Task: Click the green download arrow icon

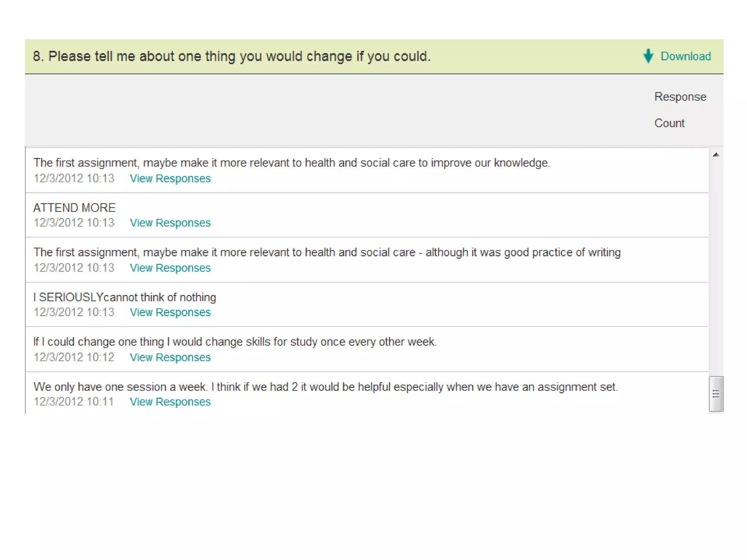Action: (648, 56)
